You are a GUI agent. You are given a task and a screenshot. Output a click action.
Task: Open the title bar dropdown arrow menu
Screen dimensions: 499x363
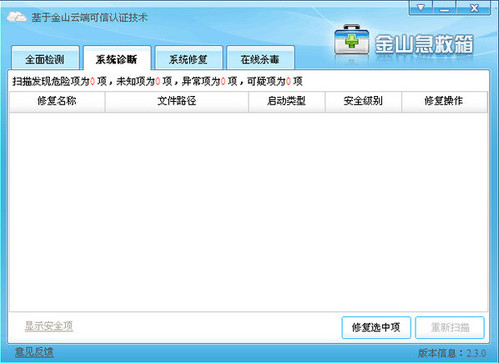point(421,8)
